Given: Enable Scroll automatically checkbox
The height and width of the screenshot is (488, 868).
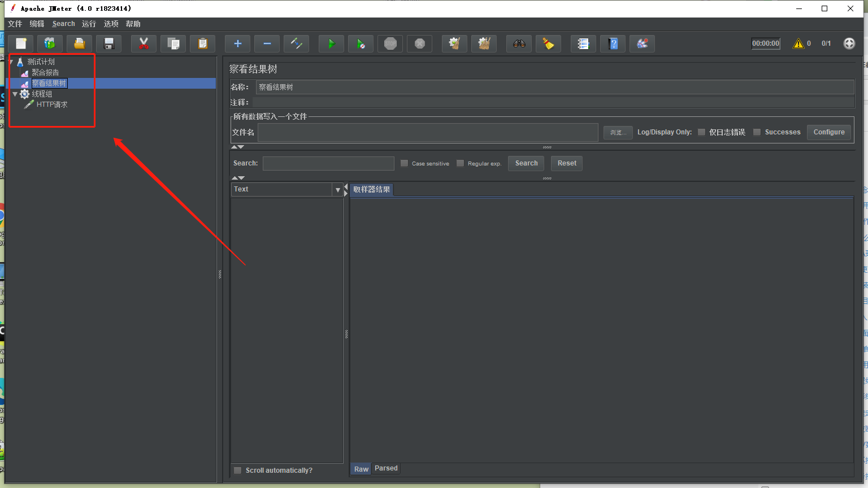Looking at the screenshot, I should click(x=238, y=470).
